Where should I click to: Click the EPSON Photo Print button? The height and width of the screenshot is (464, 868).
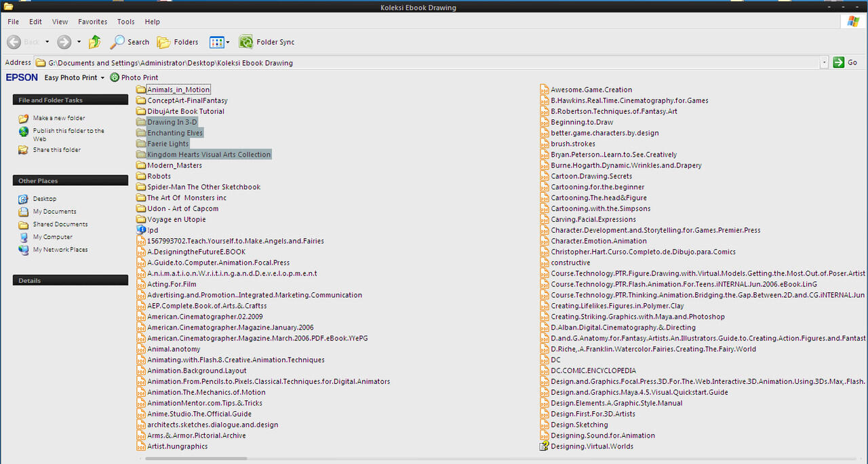point(134,77)
